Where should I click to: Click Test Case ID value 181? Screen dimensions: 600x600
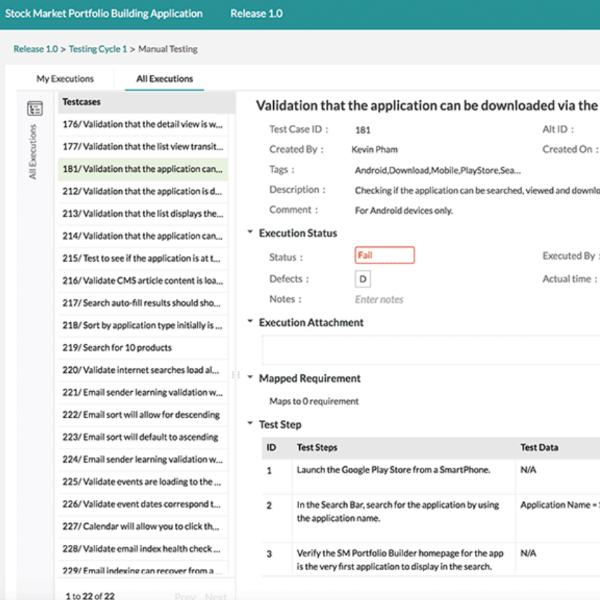click(x=362, y=130)
